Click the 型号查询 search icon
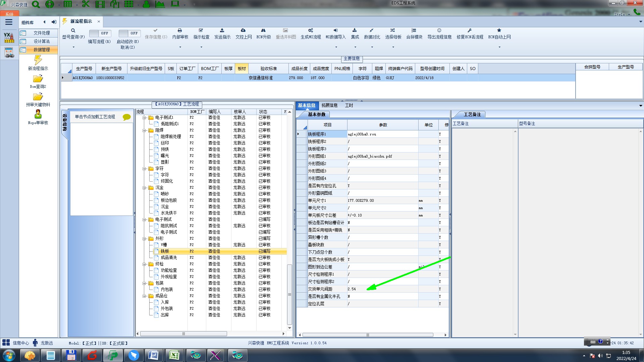Screen dimensions: 644x362 pos(73,31)
